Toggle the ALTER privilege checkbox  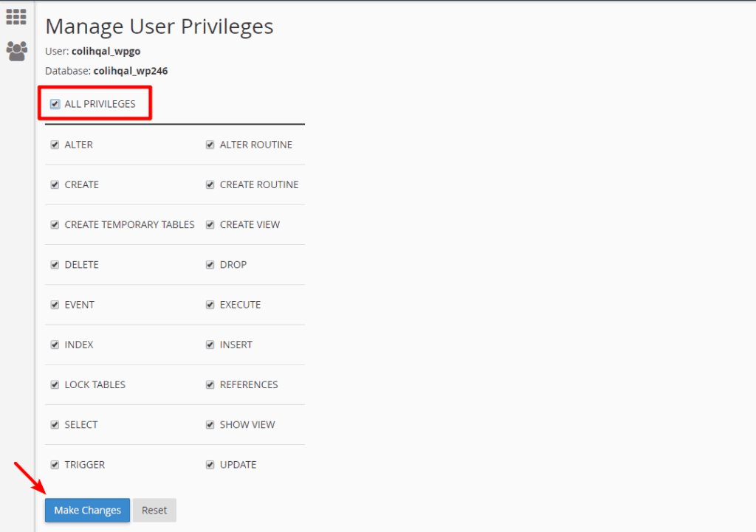coord(55,145)
